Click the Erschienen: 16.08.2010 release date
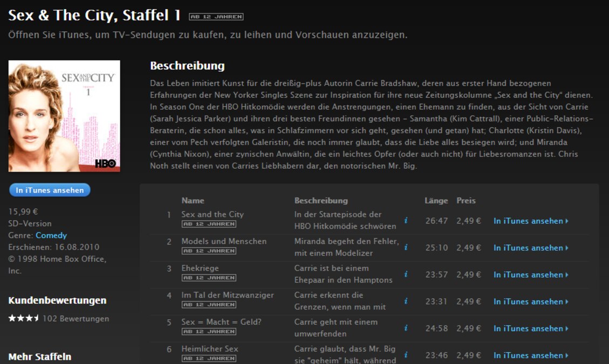Screen dimensions: 609x364 tap(53, 247)
